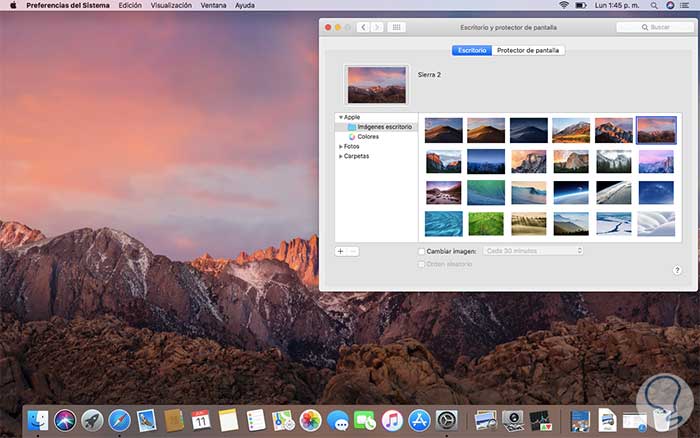
Task: Select dark night Mojave dune wallpaper
Action: click(529, 130)
